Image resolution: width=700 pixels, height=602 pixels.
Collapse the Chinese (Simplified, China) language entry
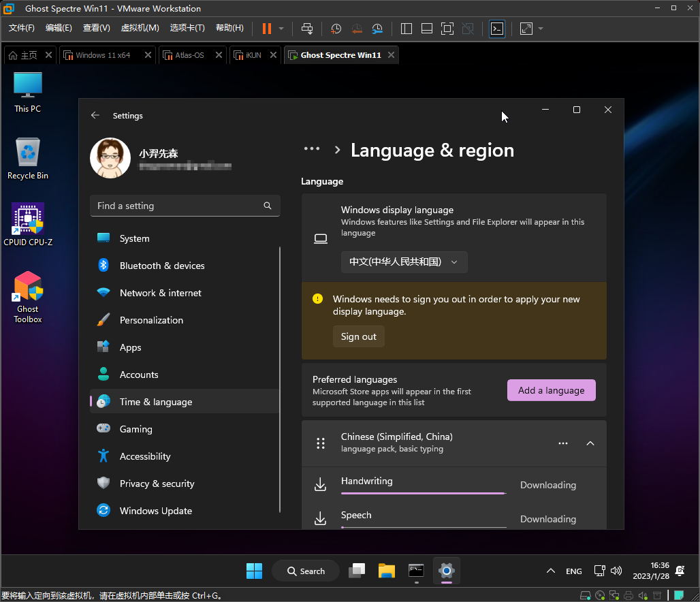click(x=590, y=443)
